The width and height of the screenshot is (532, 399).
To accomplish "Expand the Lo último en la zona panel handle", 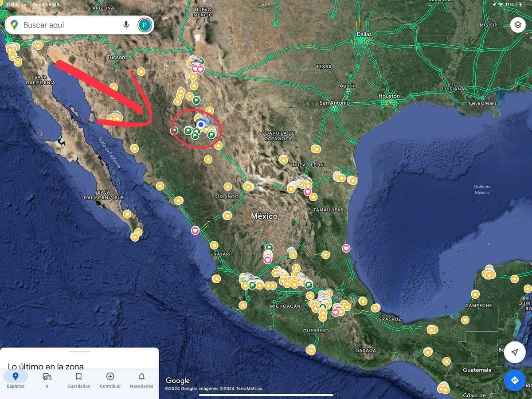I will click(79, 352).
